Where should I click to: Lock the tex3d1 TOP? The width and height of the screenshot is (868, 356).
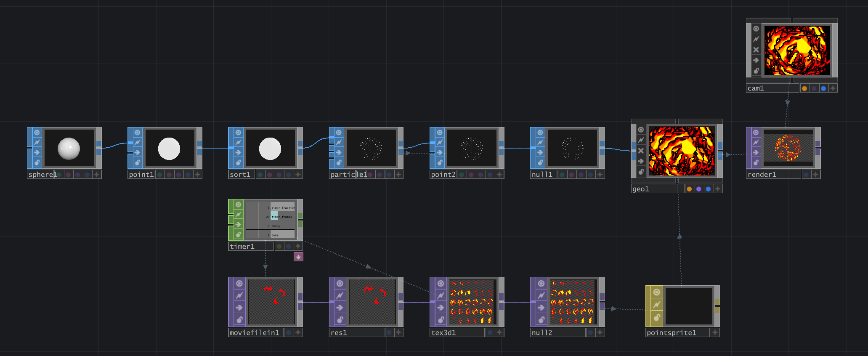(441, 320)
